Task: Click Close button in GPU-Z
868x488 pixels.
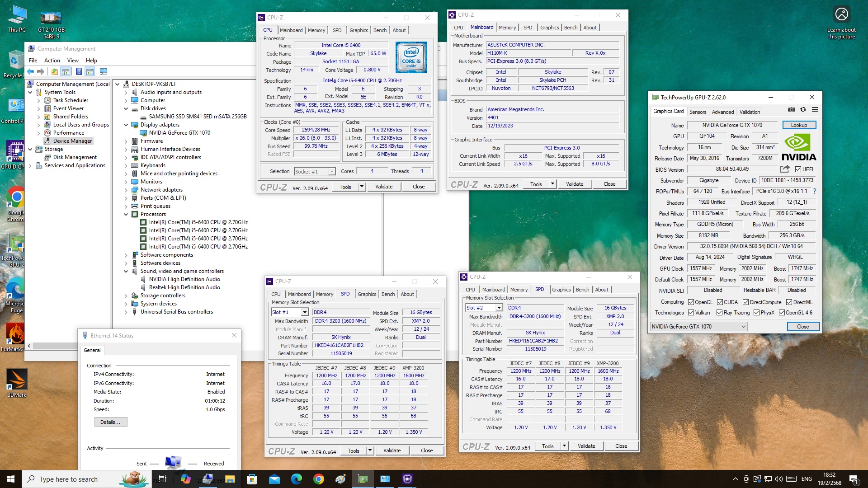Action: [x=803, y=327]
